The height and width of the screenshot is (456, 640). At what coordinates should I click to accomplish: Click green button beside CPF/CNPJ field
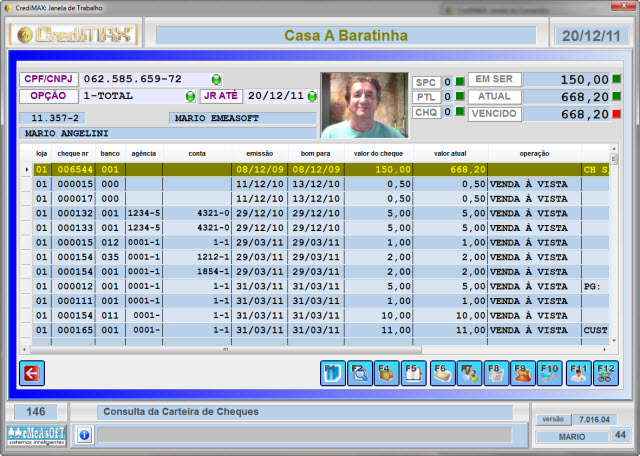coord(217,79)
